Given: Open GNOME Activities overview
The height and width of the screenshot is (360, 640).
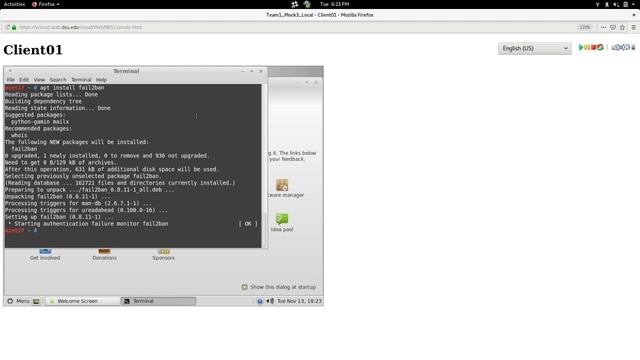Looking at the screenshot, I should click(14, 4).
